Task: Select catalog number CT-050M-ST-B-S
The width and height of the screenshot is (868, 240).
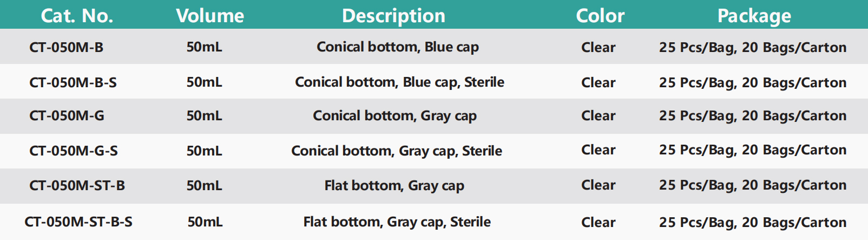Action: pos(78,222)
